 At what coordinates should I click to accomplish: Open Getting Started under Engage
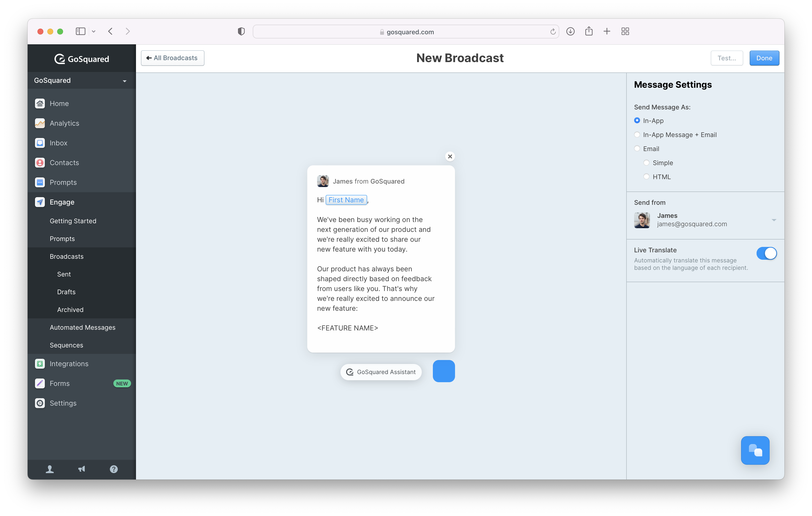(73, 221)
